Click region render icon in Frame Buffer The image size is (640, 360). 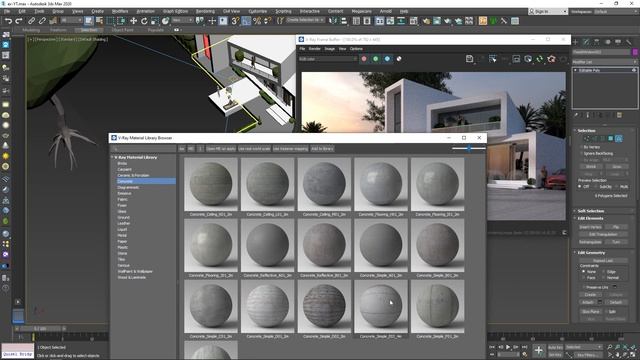point(493,59)
